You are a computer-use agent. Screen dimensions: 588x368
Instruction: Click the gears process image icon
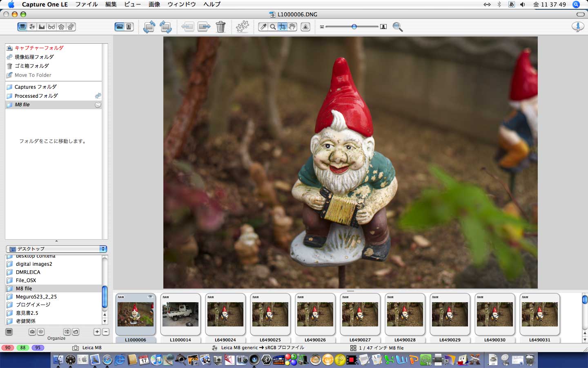click(243, 27)
